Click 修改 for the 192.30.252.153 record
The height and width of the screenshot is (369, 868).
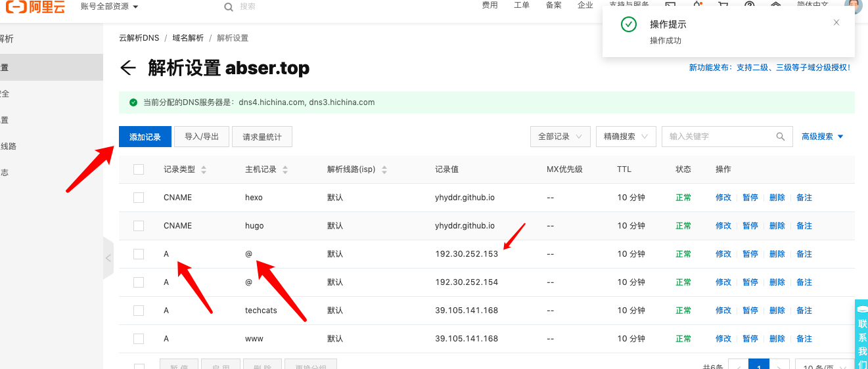tap(723, 254)
